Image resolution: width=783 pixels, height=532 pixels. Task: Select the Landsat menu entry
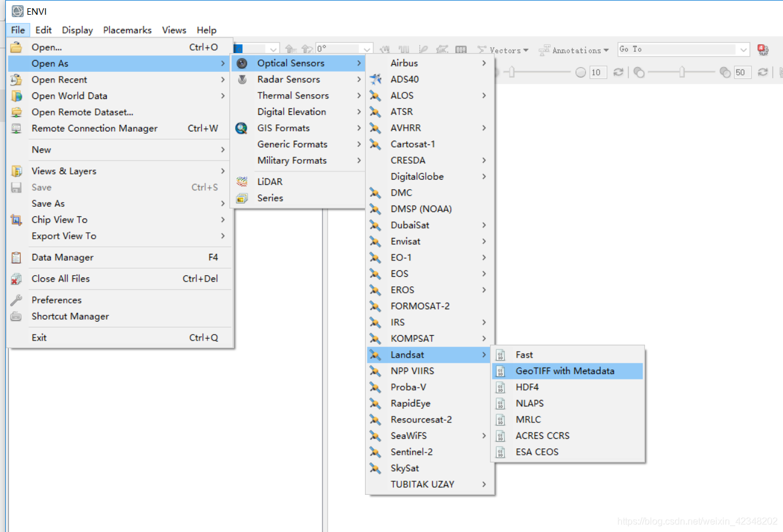coord(430,355)
